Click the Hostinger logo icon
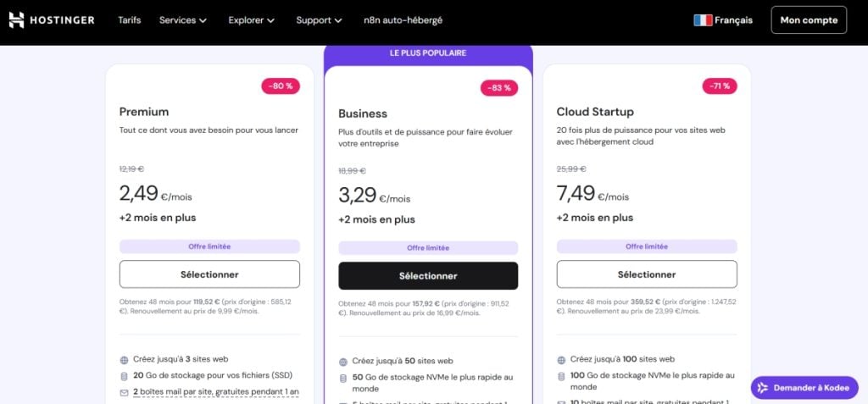This screenshot has height=404, width=868. (x=17, y=19)
